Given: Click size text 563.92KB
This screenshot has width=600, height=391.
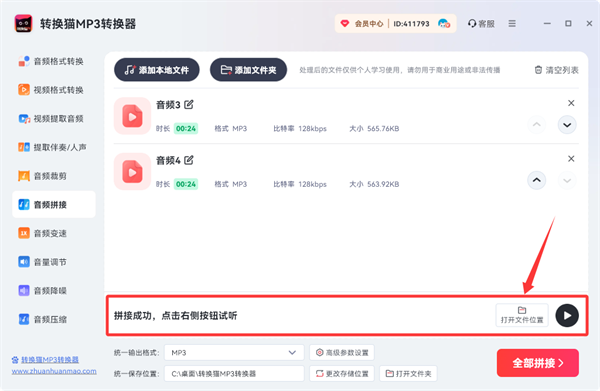Looking at the screenshot, I should tap(383, 184).
